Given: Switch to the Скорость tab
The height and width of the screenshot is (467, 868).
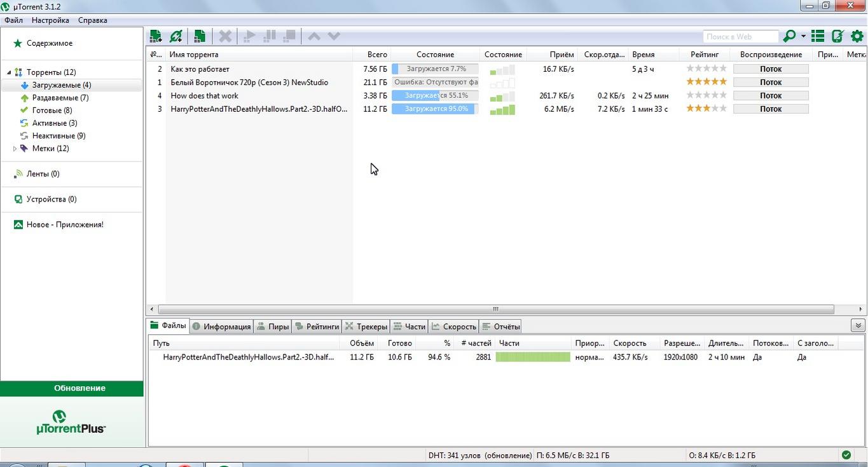Looking at the screenshot, I should tap(453, 327).
